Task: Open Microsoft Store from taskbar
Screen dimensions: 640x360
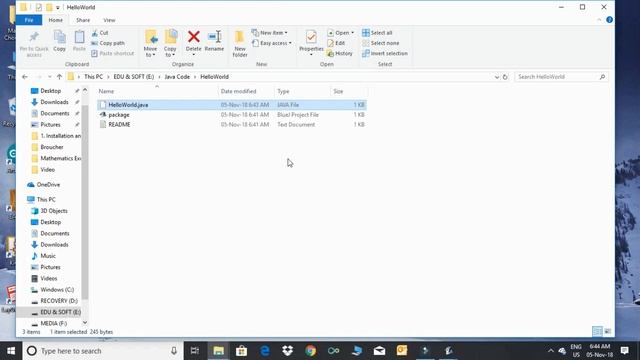Action: [241, 351]
